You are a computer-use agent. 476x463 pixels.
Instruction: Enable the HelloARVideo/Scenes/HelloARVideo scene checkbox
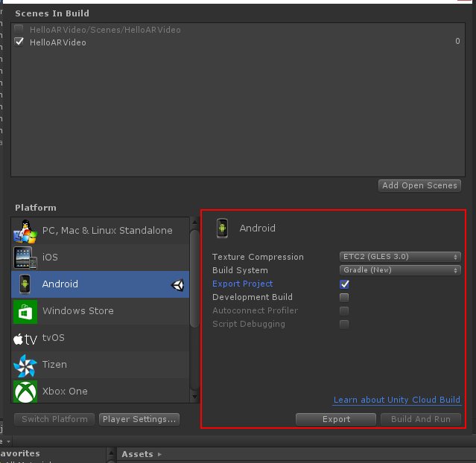pyautogui.click(x=19, y=29)
